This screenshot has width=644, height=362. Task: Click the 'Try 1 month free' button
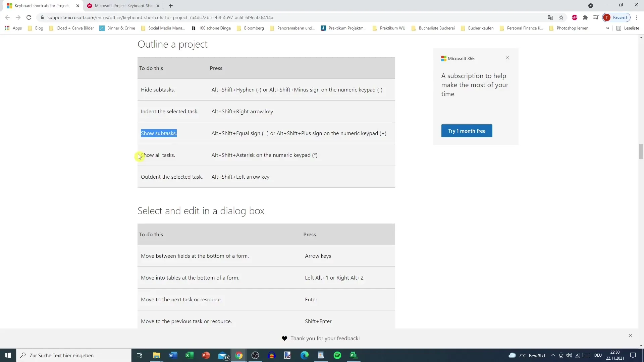[x=467, y=131]
